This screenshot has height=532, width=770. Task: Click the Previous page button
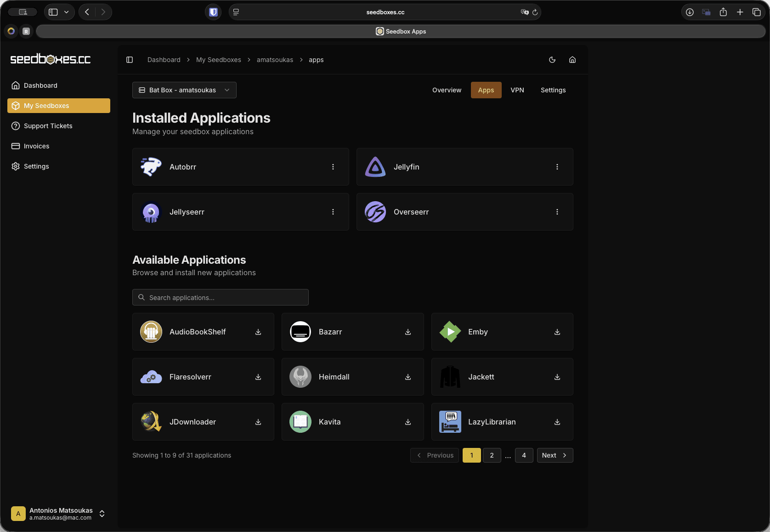click(x=435, y=455)
